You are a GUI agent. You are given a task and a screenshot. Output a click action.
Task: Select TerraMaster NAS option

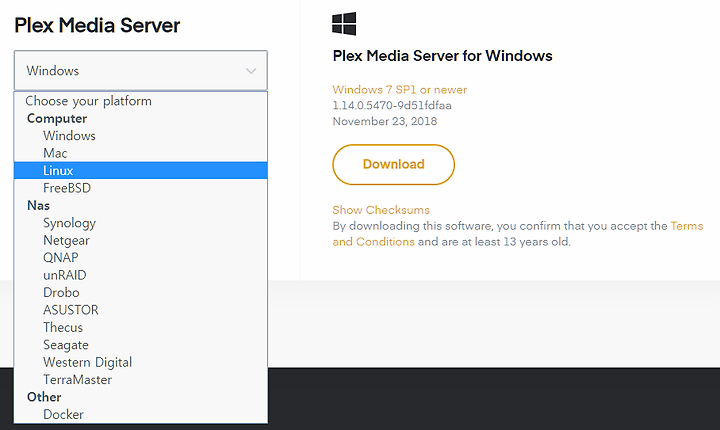pos(141,380)
